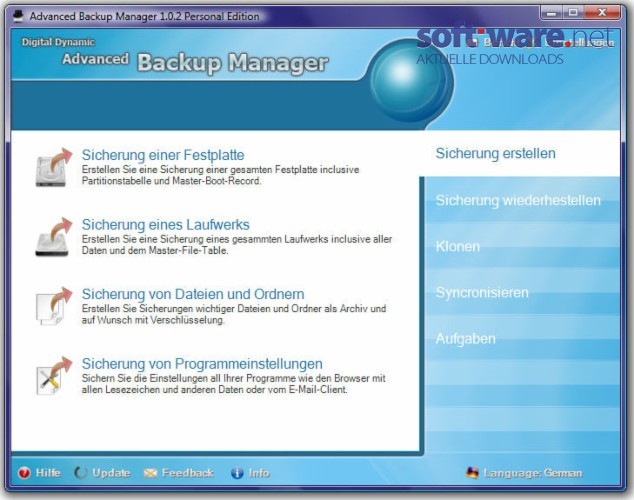Click the hard disk backup icon
The image size is (634, 500).
point(54,167)
